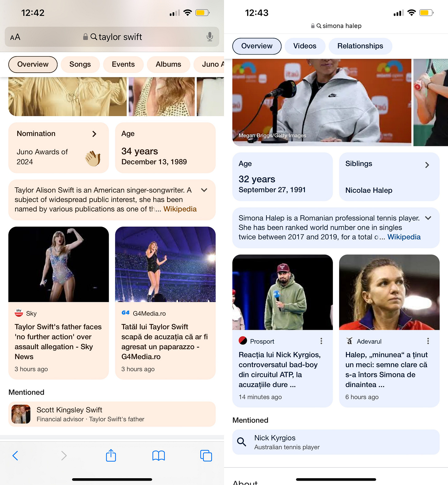Open Wikipedia link in Simona Halep description
The height and width of the screenshot is (485, 448).
point(404,237)
